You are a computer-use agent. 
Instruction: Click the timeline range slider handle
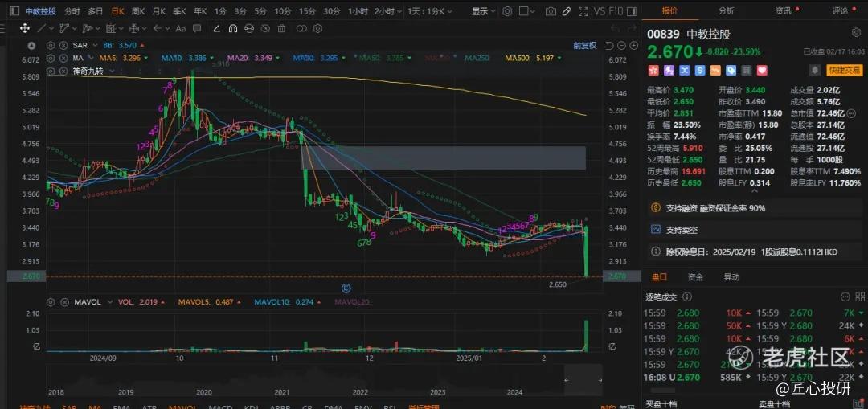[x=565, y=380]
